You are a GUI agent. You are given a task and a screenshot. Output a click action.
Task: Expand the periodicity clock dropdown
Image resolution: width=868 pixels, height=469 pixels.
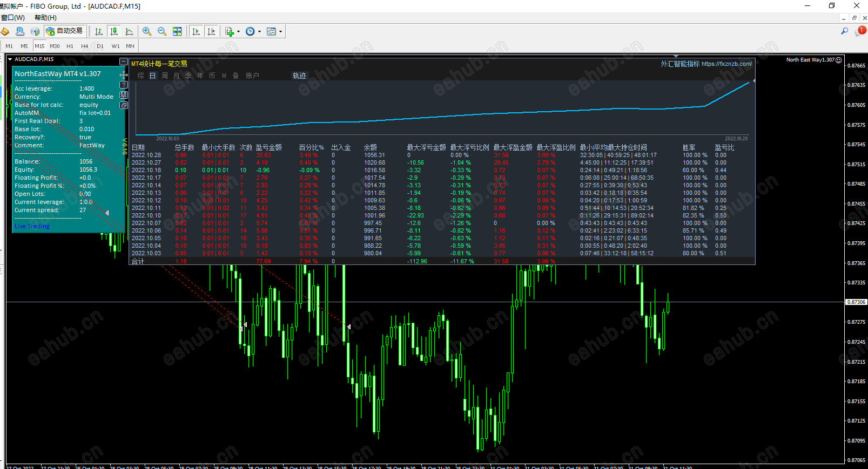click(x=259, y=32)
